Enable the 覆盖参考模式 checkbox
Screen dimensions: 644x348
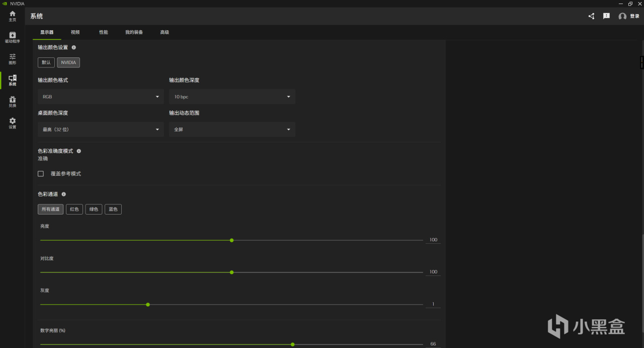(x=41, y=174)
